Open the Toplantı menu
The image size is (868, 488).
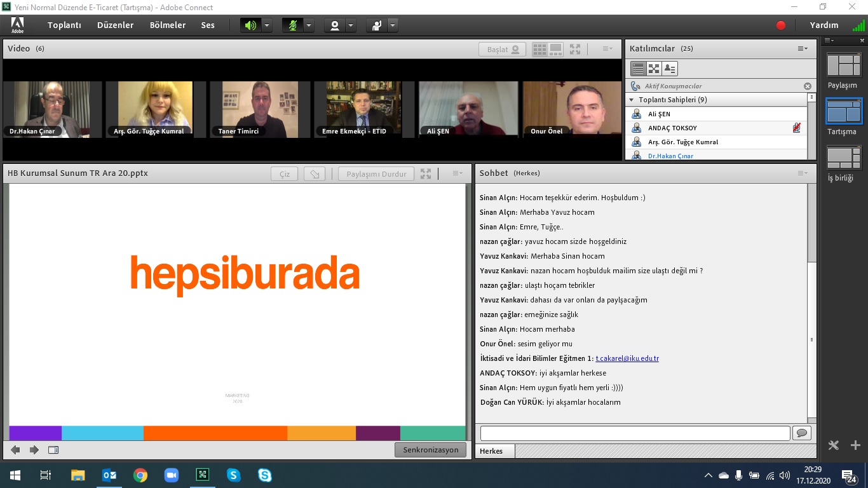[x=64, y=25]
